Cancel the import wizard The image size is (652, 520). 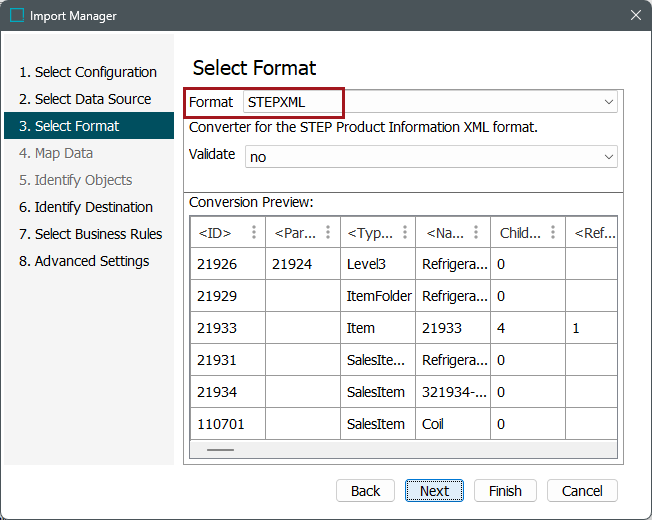582,491
